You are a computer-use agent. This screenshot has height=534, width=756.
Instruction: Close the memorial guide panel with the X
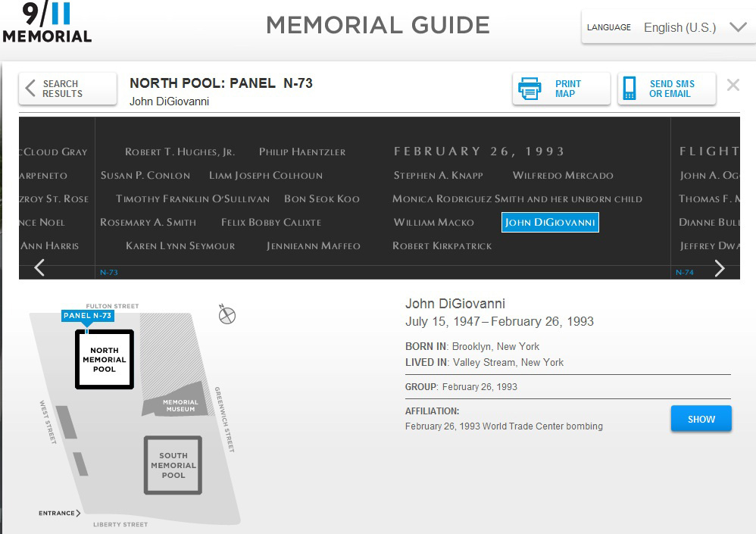click(x=733, y=85)
